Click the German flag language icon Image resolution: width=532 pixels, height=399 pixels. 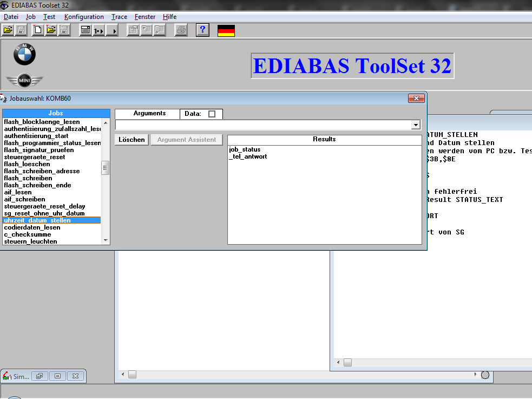[x=226, y=30]
